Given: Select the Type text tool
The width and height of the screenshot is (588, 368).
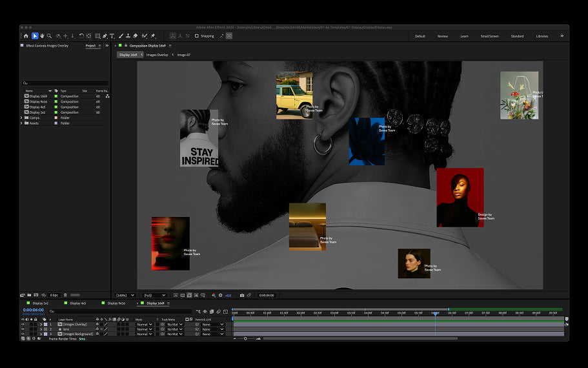Looking at the screenshot, I should click(112, 36).
